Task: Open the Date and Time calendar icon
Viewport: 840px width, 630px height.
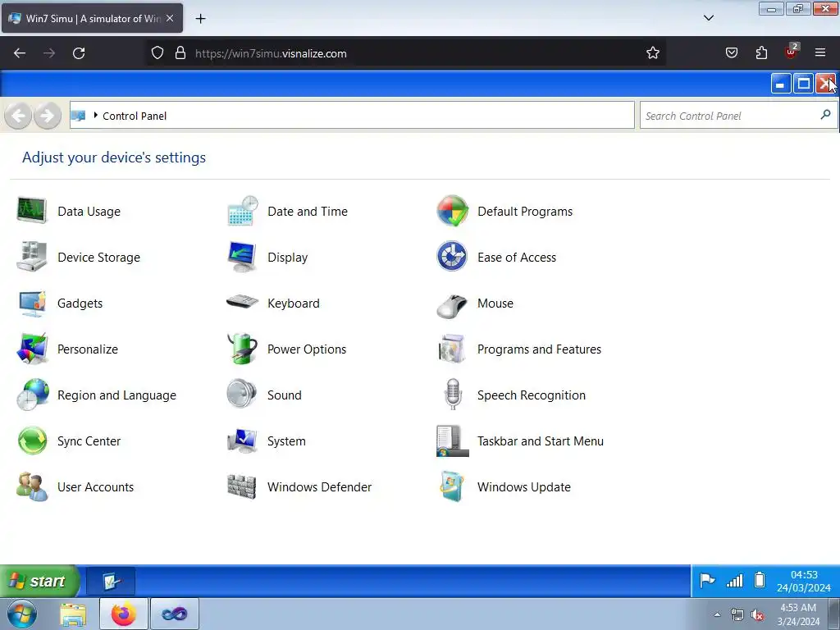Action: click(x=242, y=211)
